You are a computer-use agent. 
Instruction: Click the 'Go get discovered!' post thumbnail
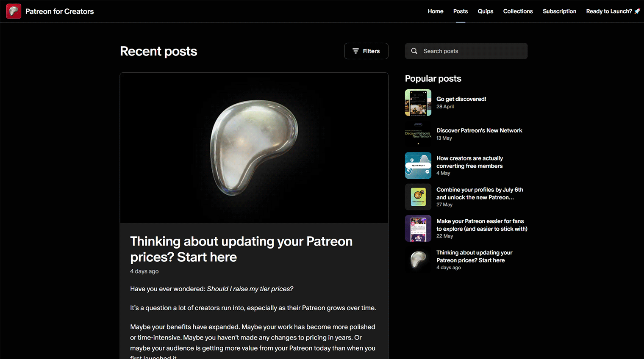(x=418, y=102)
